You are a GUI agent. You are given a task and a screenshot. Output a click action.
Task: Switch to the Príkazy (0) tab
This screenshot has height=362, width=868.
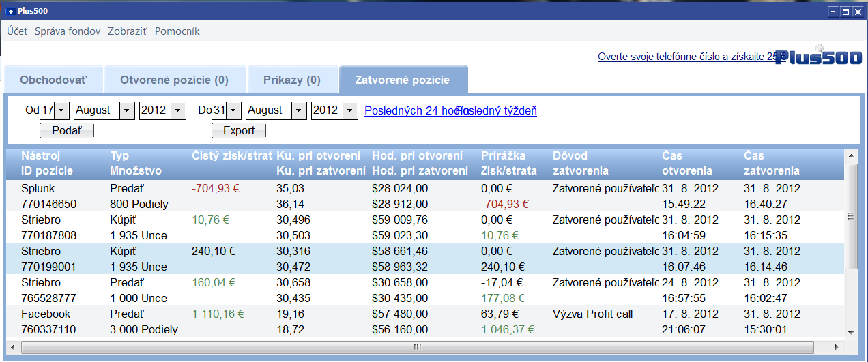point(292,80)
